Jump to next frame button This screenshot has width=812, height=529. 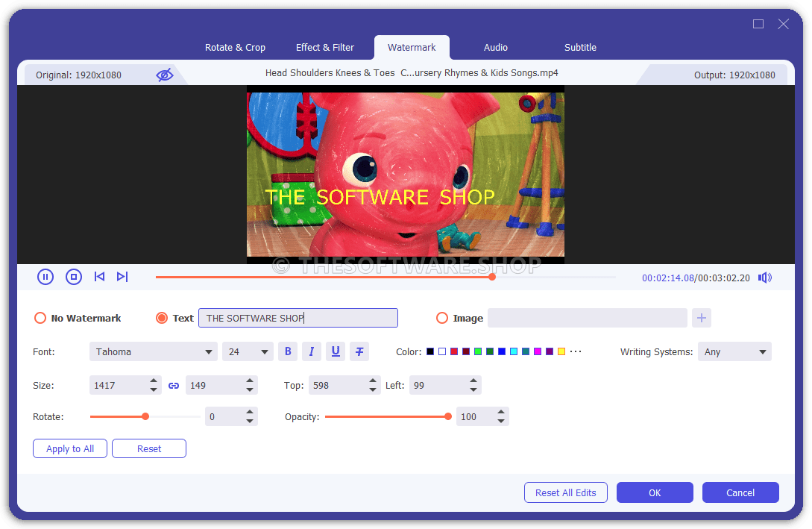click(122, 277)
